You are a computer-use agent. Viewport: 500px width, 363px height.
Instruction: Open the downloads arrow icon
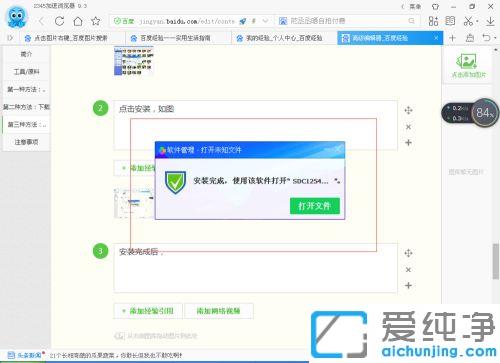[x=490, y=21]
